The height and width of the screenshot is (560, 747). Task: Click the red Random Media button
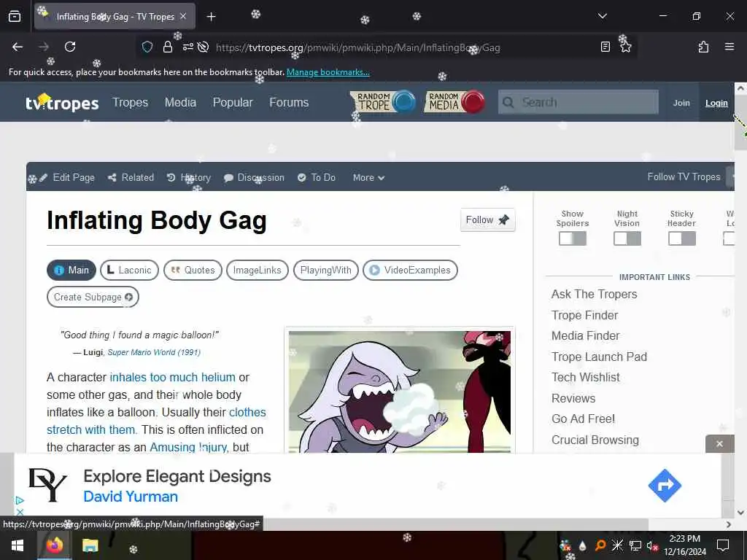[x=454, y=102]
